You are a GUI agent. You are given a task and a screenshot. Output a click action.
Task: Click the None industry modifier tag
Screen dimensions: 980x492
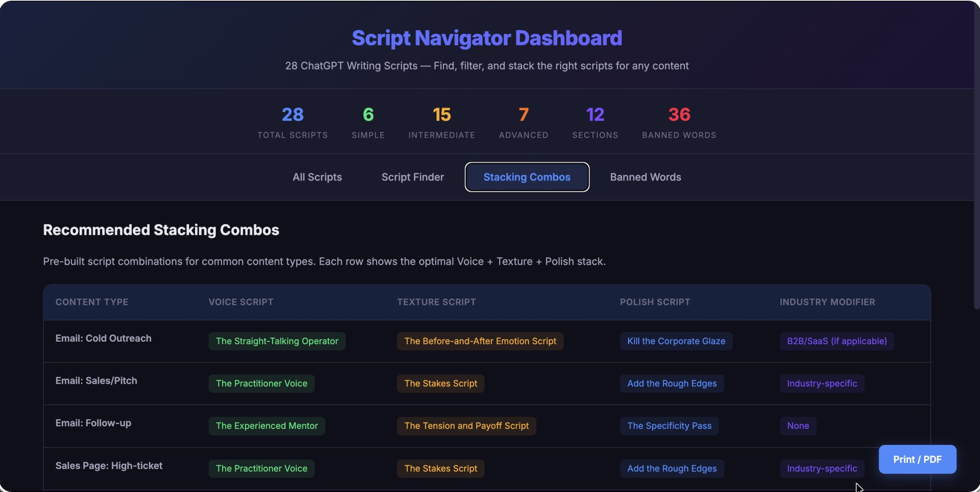pos(798,426)
